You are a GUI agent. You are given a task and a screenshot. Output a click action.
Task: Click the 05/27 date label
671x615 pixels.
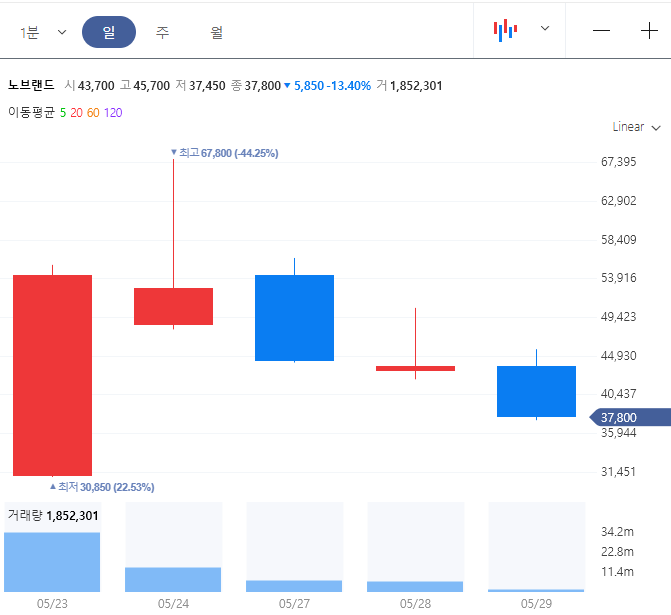294,604
